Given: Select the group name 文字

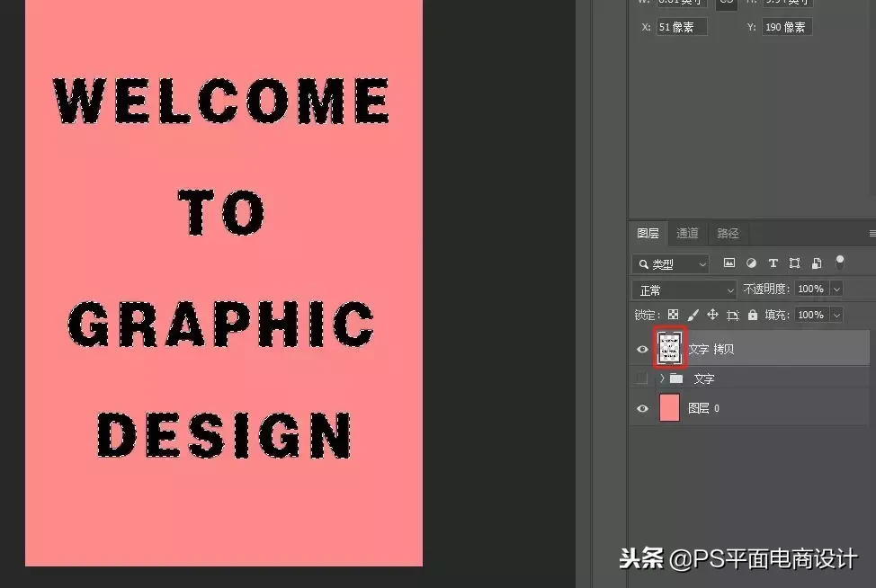Looking at the screenshot, I should pyautogui.click(x=704, y=379).
